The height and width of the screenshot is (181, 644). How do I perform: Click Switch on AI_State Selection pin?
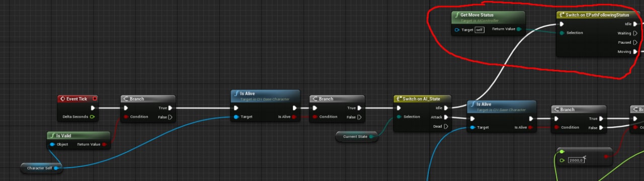398,117
